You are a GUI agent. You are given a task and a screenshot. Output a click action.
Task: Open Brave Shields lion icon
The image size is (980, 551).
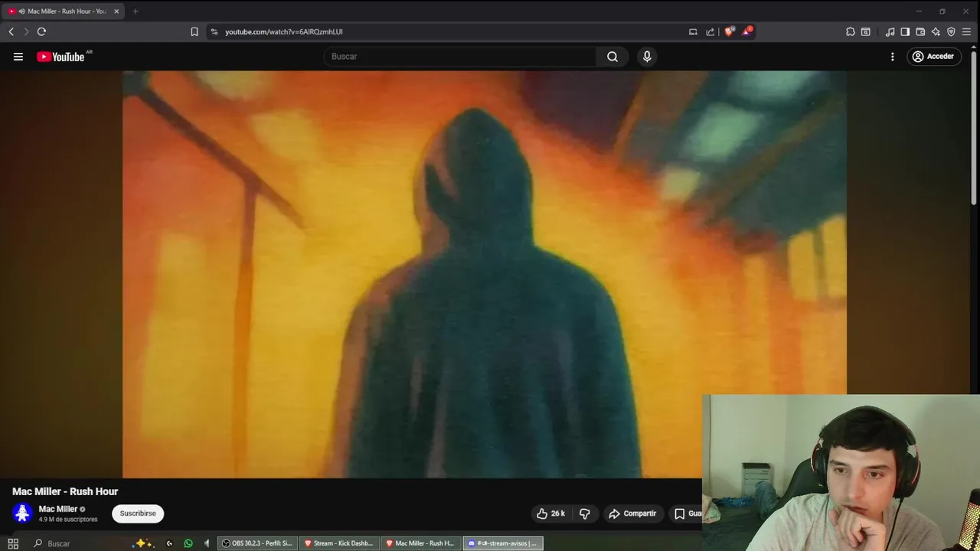point(729,31)
